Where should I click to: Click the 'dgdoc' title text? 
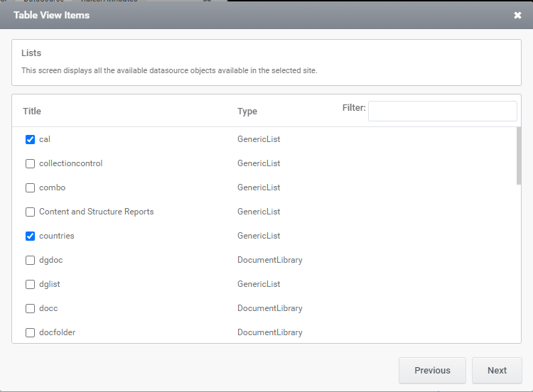pos(51,260)
